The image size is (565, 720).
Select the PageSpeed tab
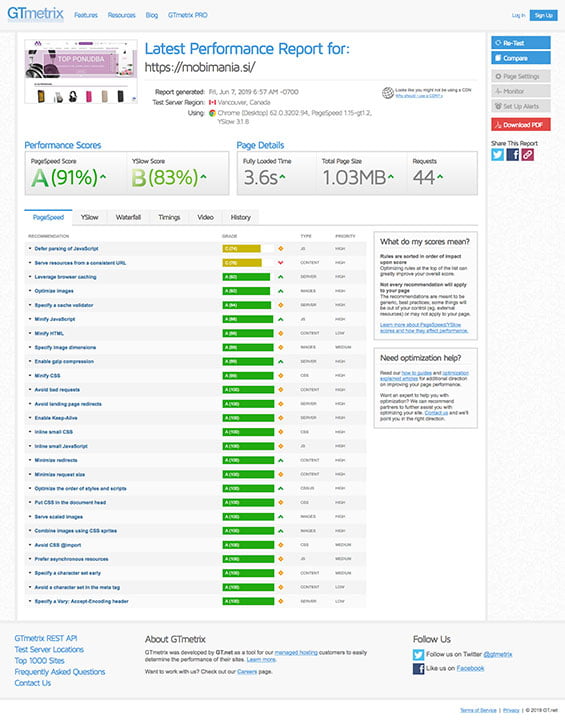pos(48,217)
